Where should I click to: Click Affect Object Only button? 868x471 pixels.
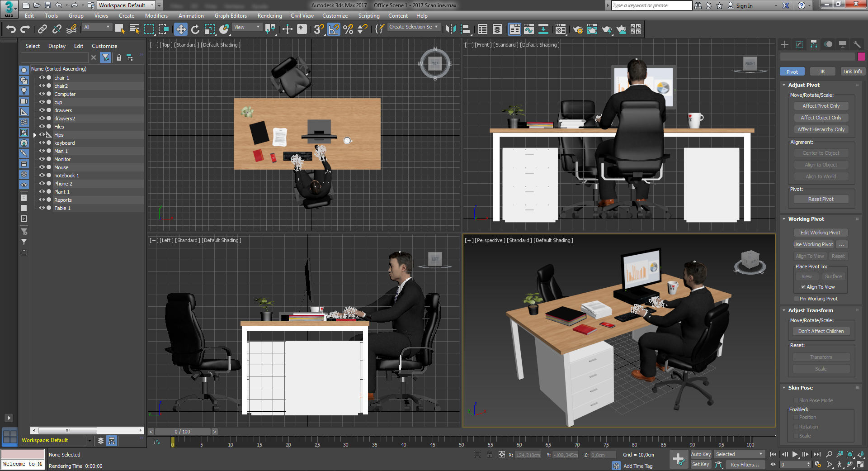(821, 118)
